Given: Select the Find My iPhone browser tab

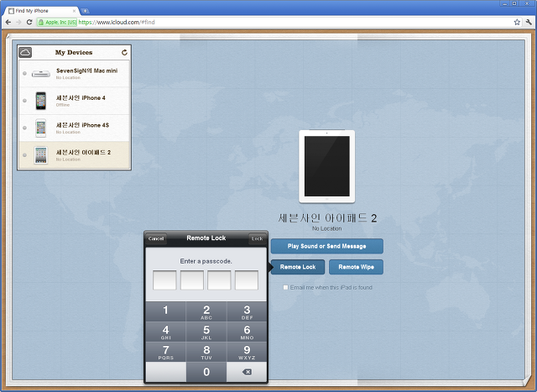Looking at the screenshot, I should pyautogui.click(x=41, y=11).
